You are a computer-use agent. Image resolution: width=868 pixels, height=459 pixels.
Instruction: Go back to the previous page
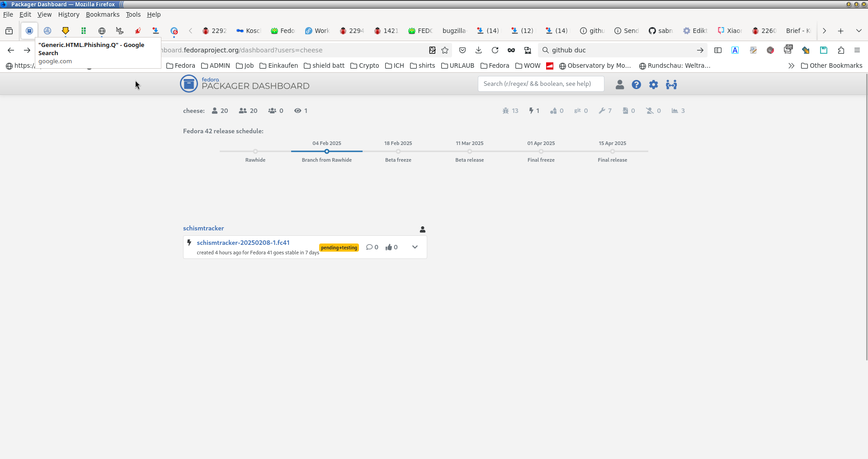coord(11,50)
